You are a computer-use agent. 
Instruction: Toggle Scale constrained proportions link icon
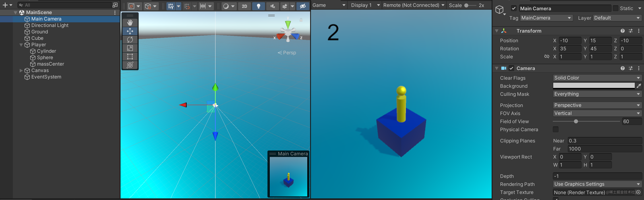547,57
